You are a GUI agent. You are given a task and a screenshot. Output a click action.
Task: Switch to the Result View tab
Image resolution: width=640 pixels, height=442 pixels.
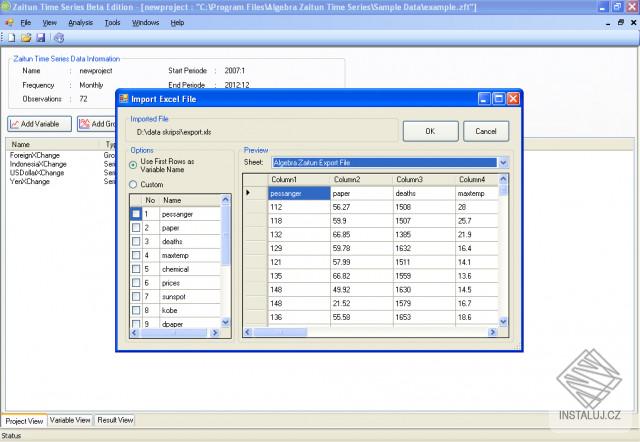pos(115,420)
